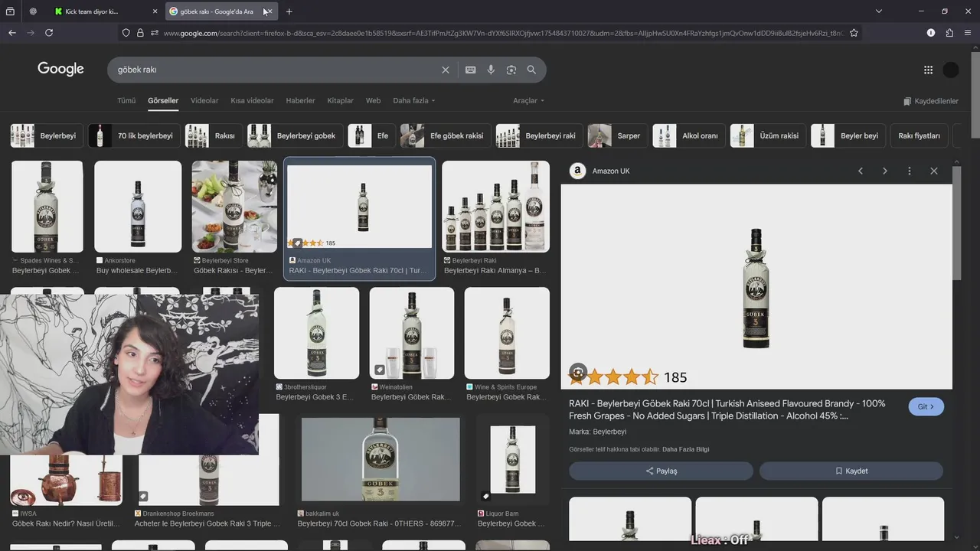
Task: Open Daha Fazla Bilgi link
Action: pyautogui.click(x=685, y=449)
